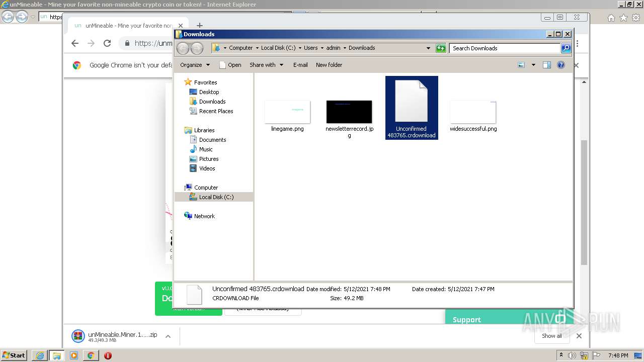Click Internet Explorer favorites star icon
Image resolution: width=644 pixels, height=362 pixels.
[623, 18]
